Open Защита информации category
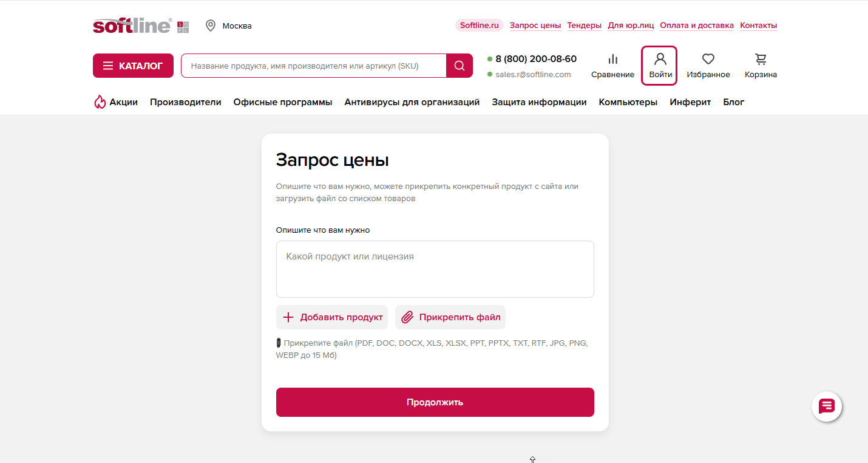 [539, 102]
